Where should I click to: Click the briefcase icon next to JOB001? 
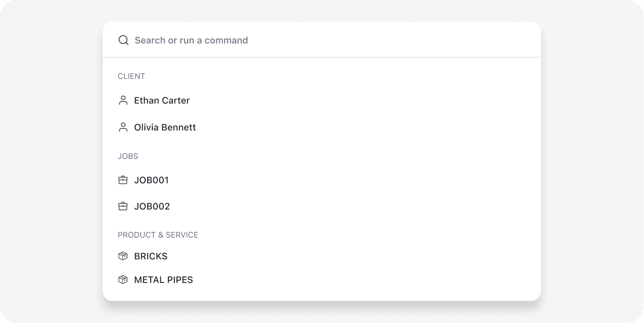pyautogui.click(x=123, y=180)
